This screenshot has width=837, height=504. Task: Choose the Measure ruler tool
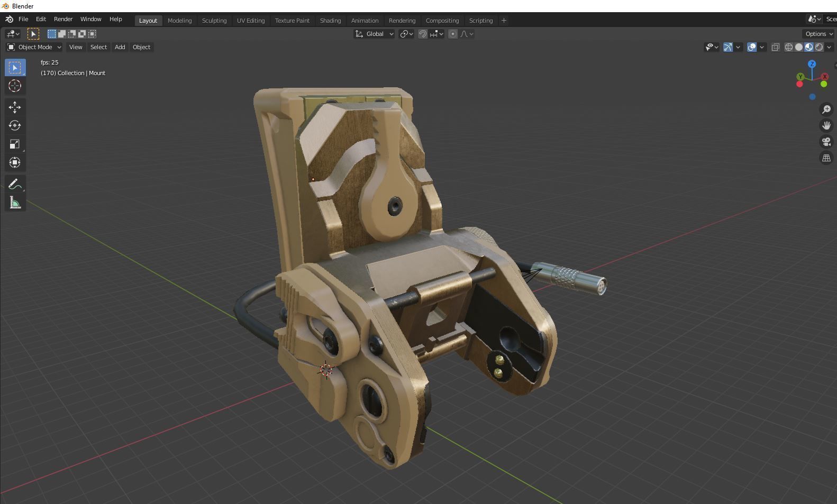[x=15, y=203]
